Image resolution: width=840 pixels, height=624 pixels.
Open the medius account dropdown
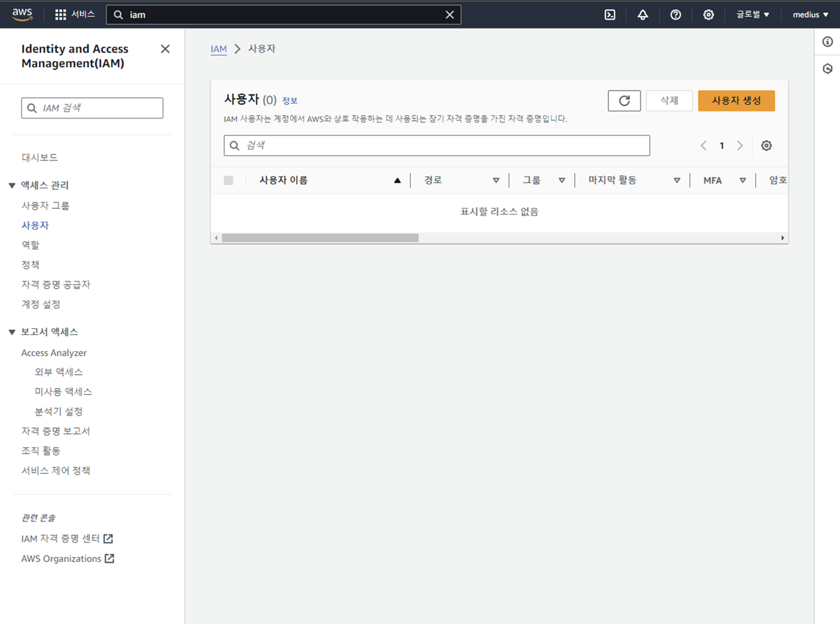pos(810,15)
